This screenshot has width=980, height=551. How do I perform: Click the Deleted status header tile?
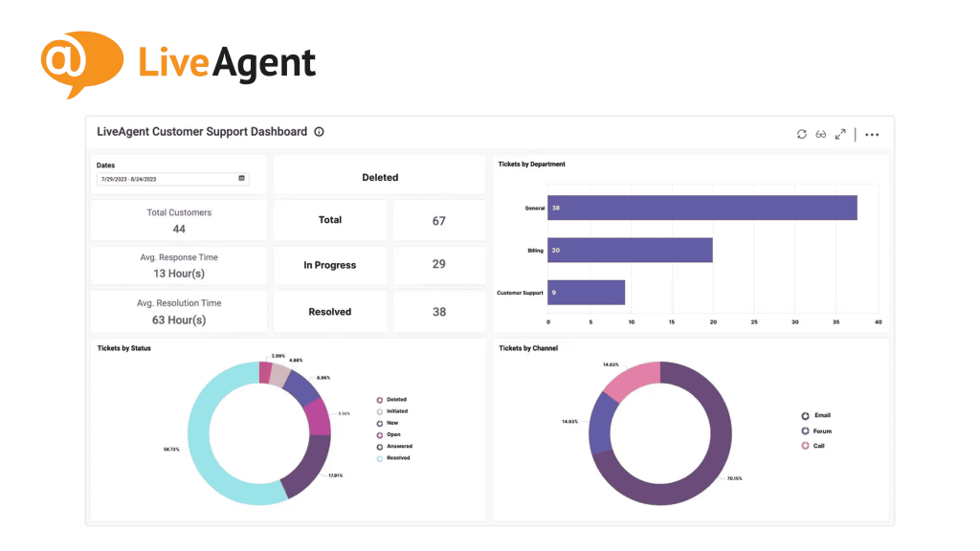coord(380,177)
